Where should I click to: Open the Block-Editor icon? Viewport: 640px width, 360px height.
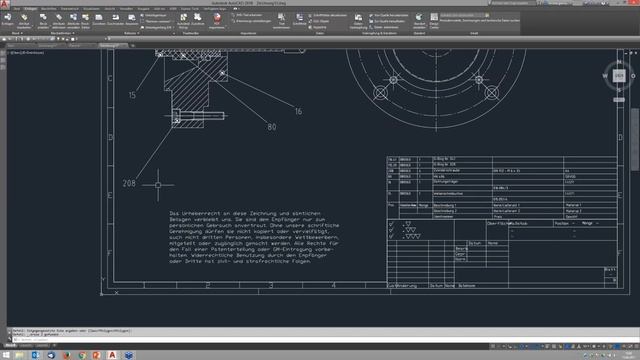tap(85, 20)
